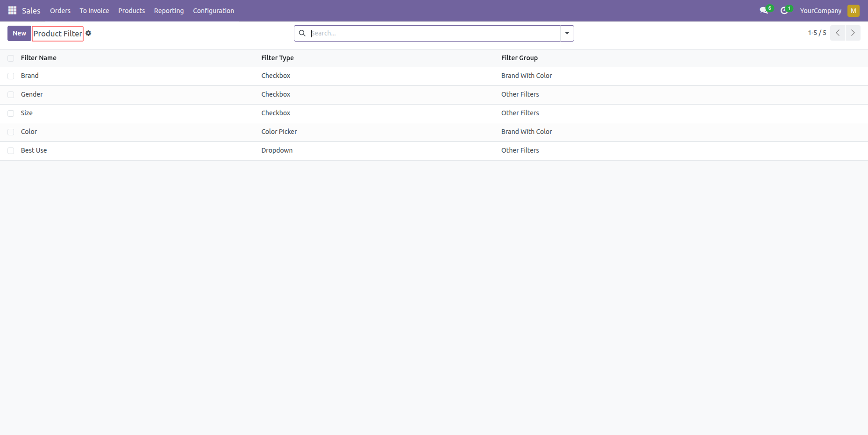Click the search magnifier icon
This screenshot has height=435, width=868.
coord(302,33)
